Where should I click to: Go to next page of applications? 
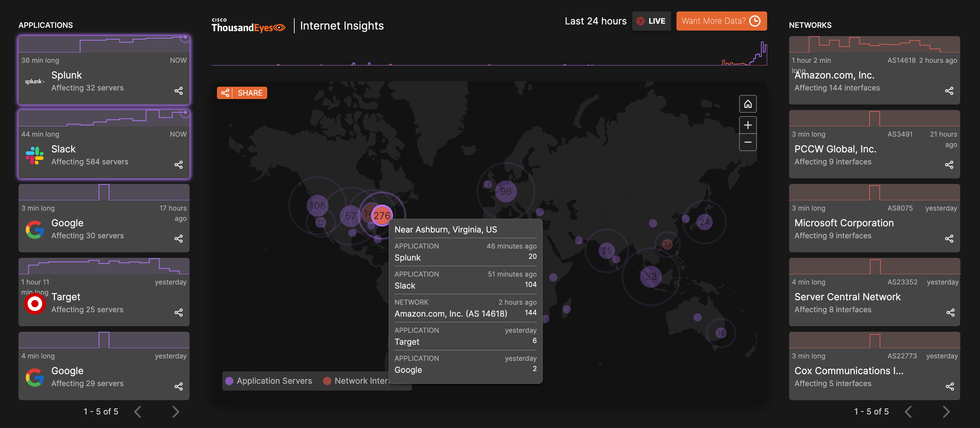click(176, 411)
